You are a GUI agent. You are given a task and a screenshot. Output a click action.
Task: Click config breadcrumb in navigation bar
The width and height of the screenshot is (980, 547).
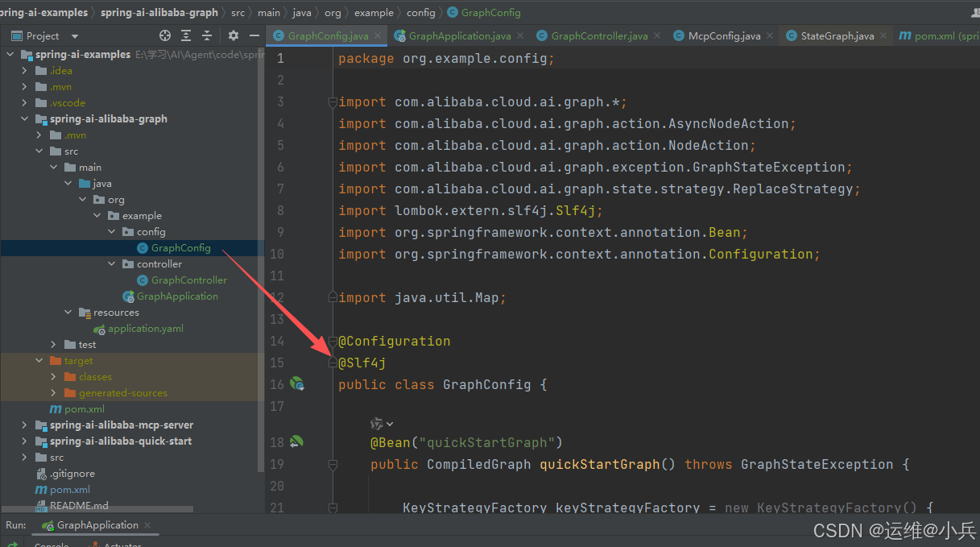coord(421,12)
